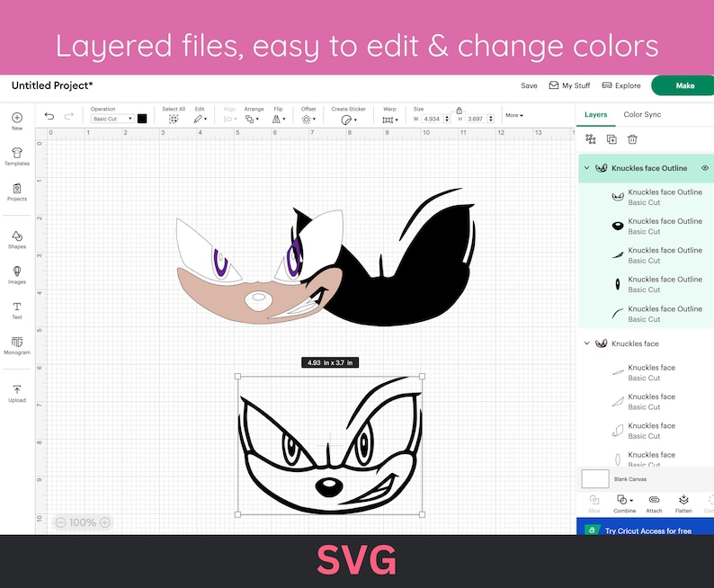Click the width W size field
This screenshot has height=588, width=714.
point(432,119)
